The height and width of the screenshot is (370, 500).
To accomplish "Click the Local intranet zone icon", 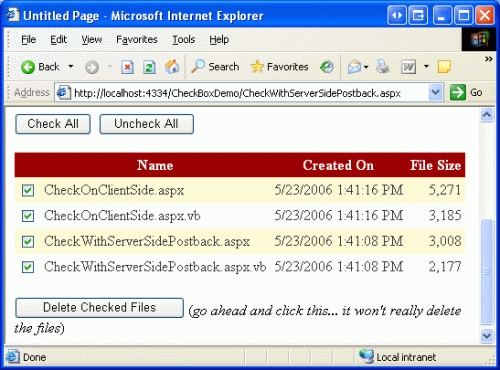I will tap(367, 356).
